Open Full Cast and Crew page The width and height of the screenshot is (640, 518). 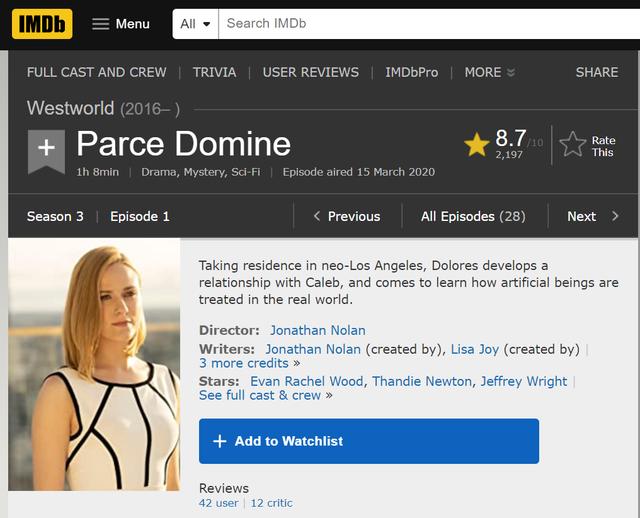97,72
